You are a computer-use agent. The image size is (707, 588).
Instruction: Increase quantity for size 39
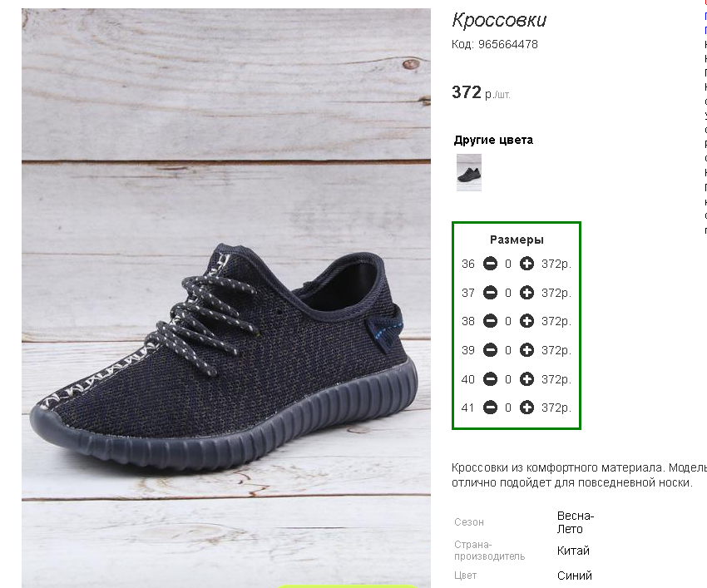(527, 350)
